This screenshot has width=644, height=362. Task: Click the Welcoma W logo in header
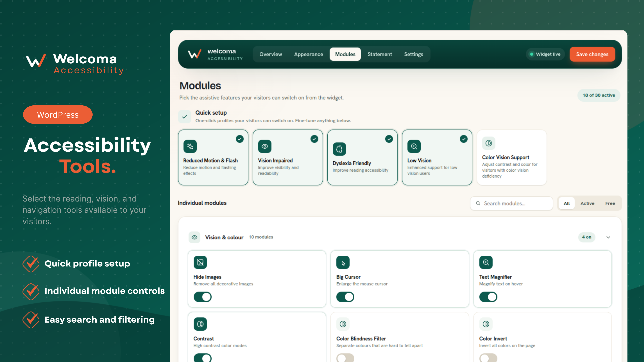click(x=194, y=54)
